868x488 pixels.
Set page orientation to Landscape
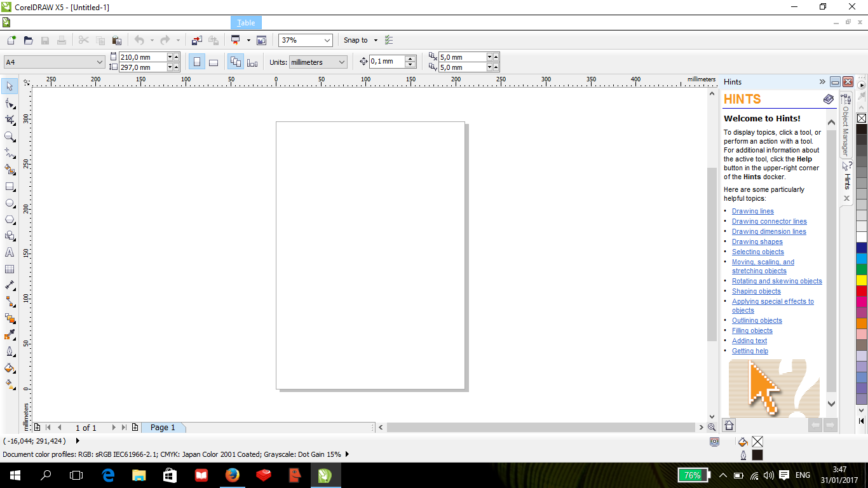click(214, 62)
